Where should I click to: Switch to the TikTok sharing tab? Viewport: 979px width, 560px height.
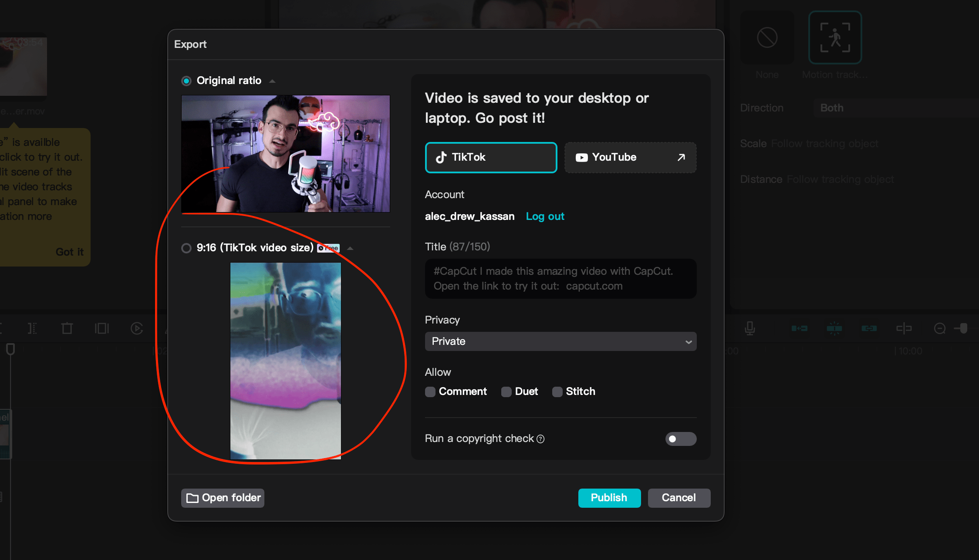point(491,158)
